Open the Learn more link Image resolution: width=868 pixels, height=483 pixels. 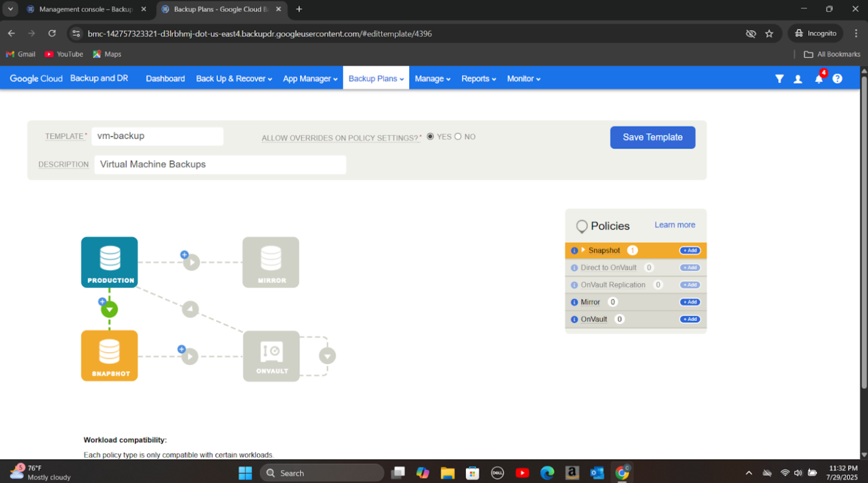pyautogui.click(x=675, y=225)
